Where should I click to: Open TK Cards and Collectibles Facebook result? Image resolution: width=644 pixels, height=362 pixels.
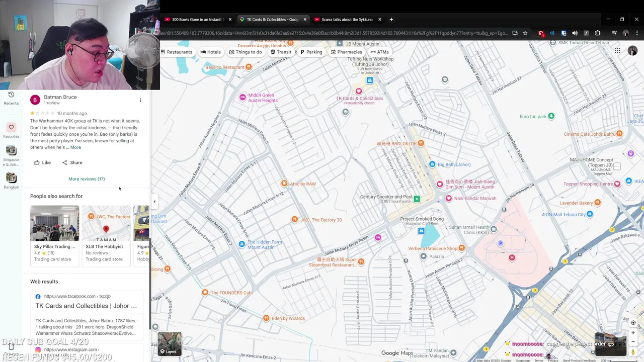[x=86, y=306]
